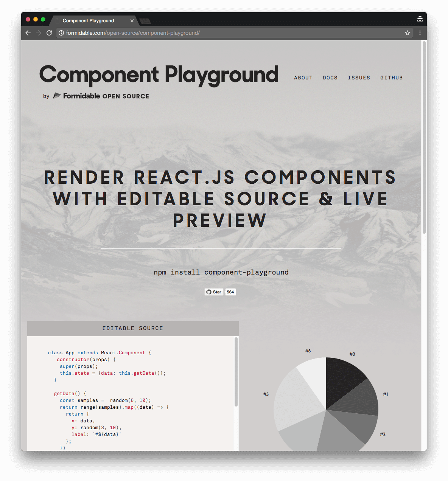The image size is (448, 481).
Task: Open the DOCS navigation link
Action: 330,78
